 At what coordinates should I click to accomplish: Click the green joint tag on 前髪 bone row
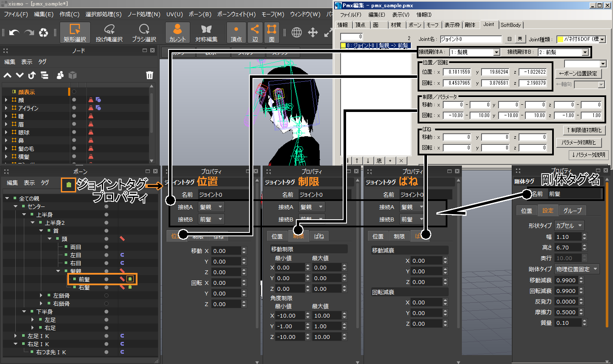pyautogui.click(x=130, y=279)
